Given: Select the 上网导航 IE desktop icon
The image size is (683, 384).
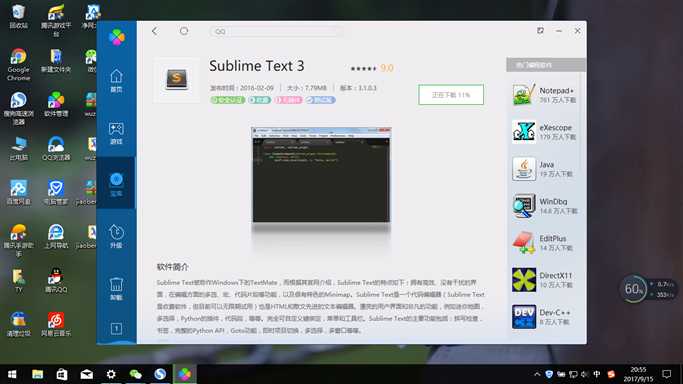Looking at the screenshot, I should tap(56, 236).
